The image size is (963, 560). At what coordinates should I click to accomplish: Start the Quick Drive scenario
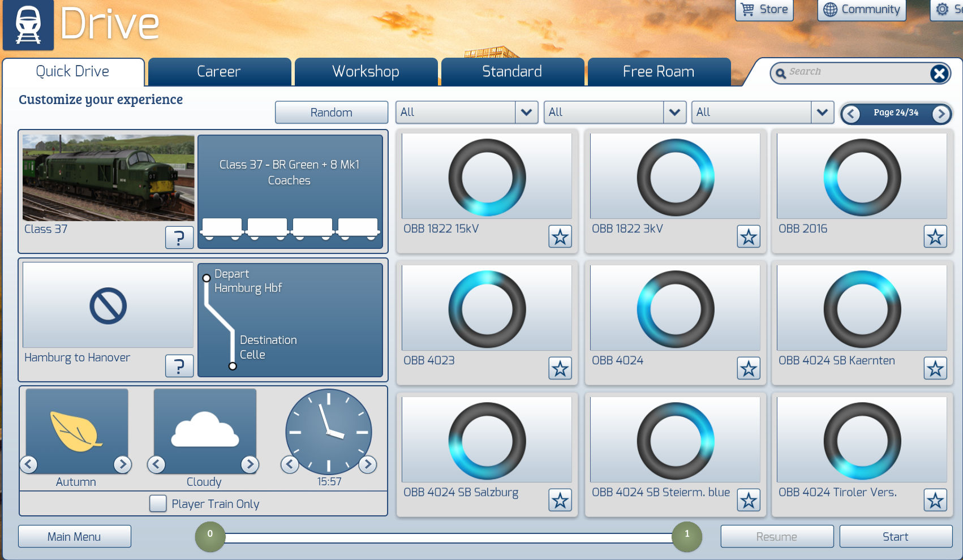coord(896,536)
